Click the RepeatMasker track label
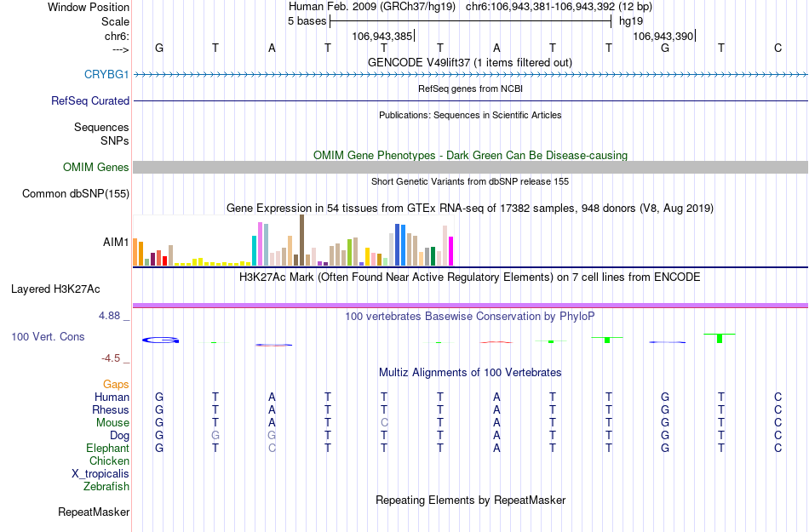The height and width of the screenshot is (532, 809). [94, 512]
